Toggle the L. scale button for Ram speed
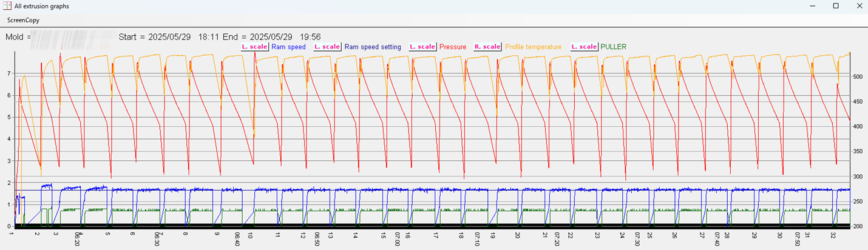Image resolution: width=868 pixels, height=250 pixels. (255, 47)
